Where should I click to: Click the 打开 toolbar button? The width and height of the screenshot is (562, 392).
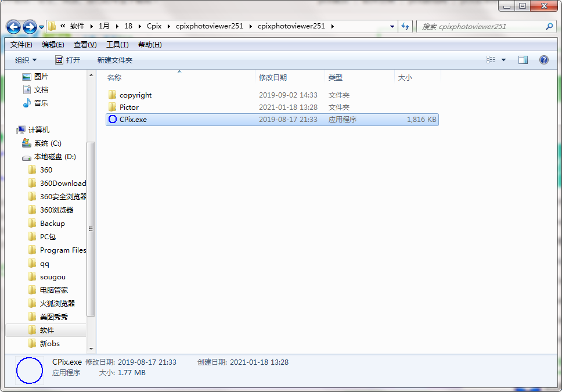pos(68,60)
